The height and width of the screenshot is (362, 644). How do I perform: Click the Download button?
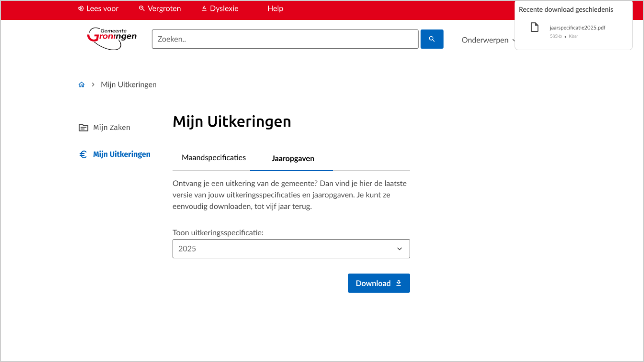point(379,283)
